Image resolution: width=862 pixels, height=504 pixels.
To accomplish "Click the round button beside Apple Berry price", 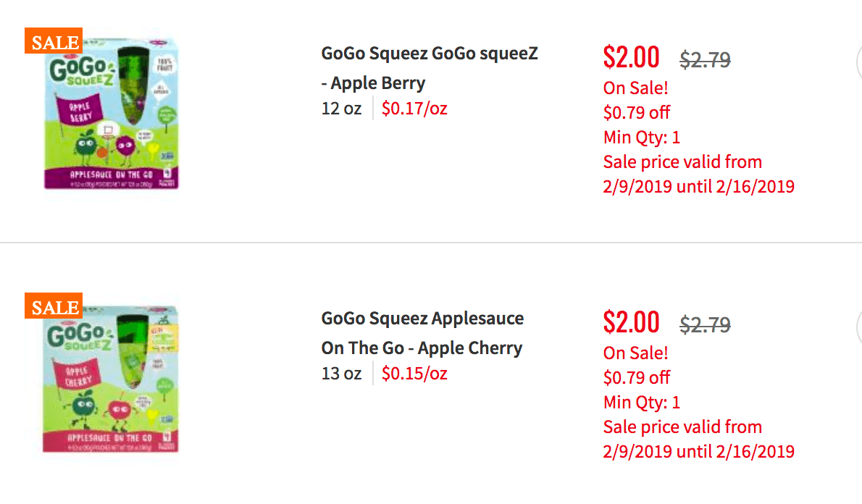I will pos(858,63).
